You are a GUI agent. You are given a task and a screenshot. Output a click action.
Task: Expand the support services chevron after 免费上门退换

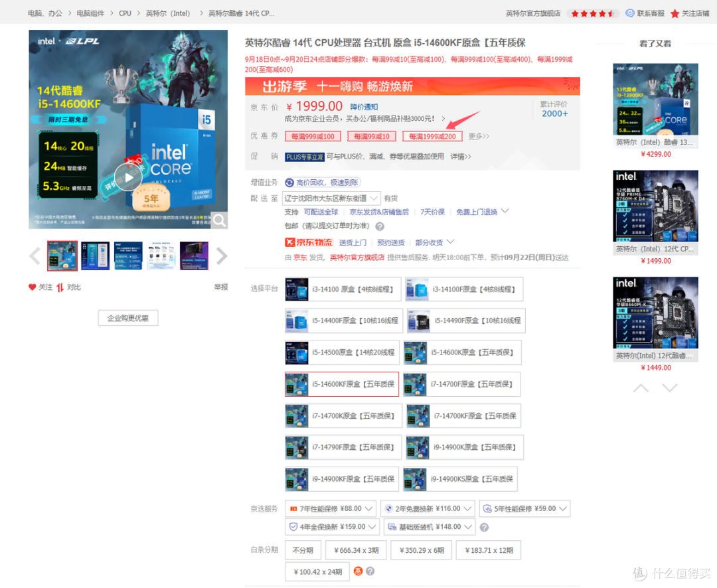pyautogui.click(x=505, y=211)
